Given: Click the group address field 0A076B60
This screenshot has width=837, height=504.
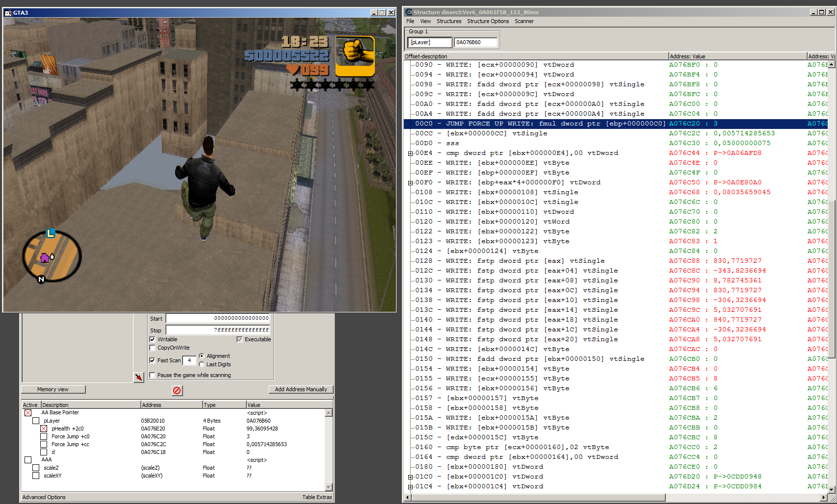Looking at the screenshot, I should (x=475, y=43).
